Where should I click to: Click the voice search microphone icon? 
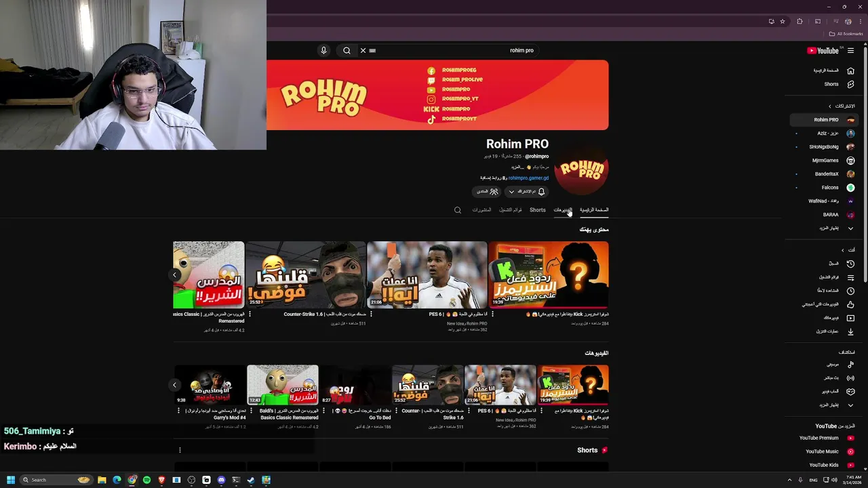323,50
